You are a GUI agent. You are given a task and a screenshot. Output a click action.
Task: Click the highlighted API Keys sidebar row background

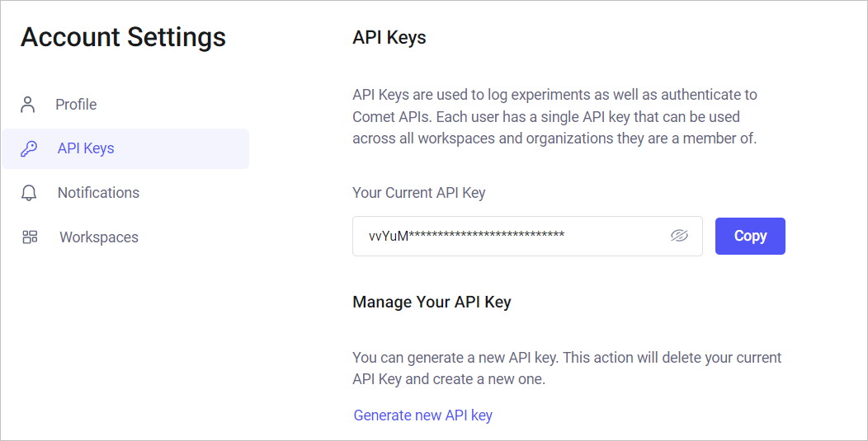190,149
